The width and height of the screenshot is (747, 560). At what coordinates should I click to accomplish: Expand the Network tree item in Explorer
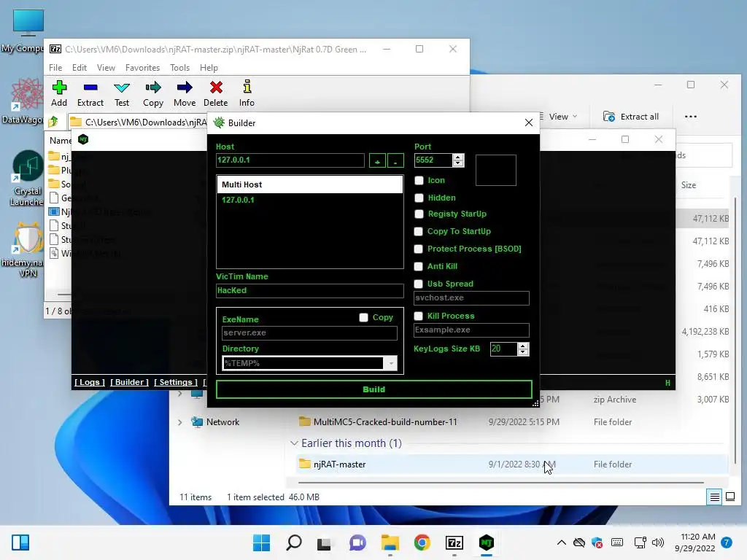(x=179, y=422)
